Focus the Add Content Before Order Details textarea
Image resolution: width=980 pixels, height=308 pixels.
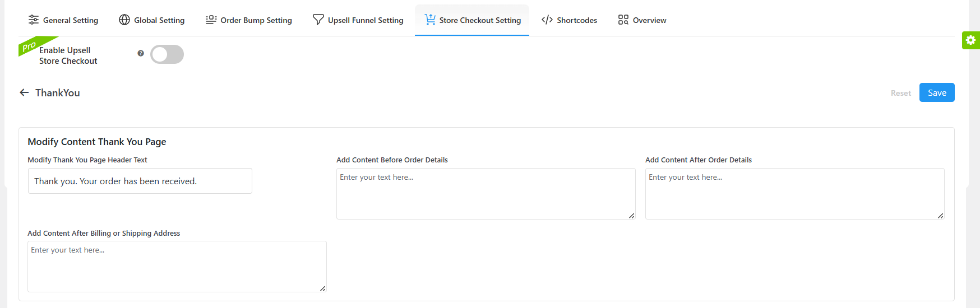point(486,194)
